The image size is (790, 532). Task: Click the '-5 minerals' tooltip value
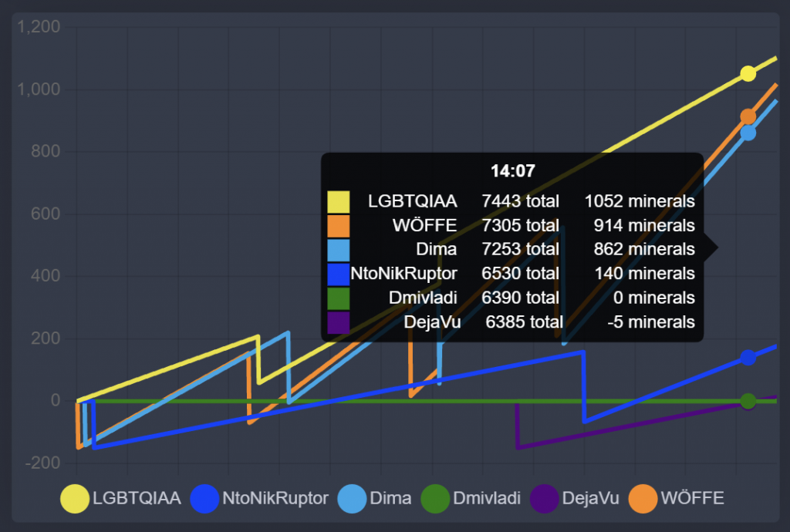pos(651,322)
